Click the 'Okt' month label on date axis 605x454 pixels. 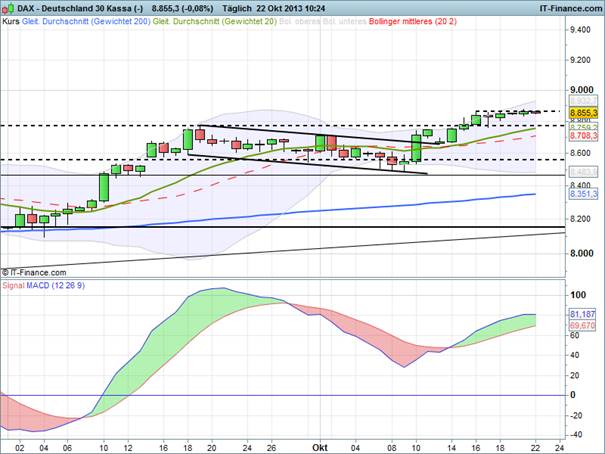[x=320, y=447]
